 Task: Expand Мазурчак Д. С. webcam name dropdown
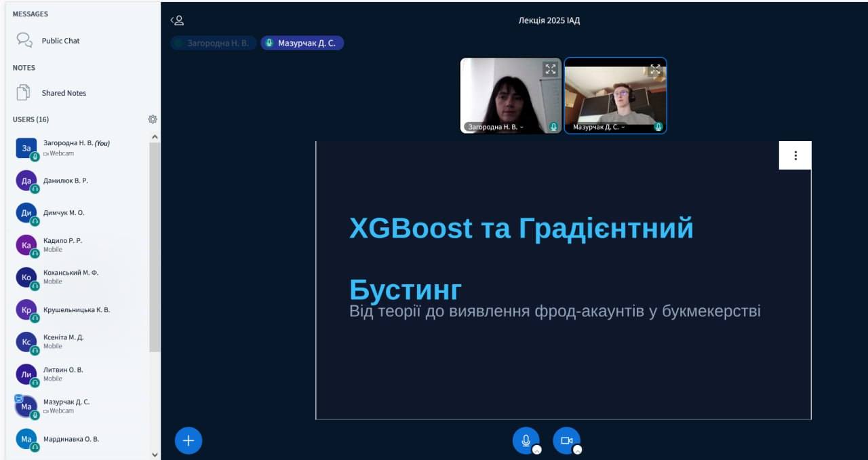click(622, 128)
